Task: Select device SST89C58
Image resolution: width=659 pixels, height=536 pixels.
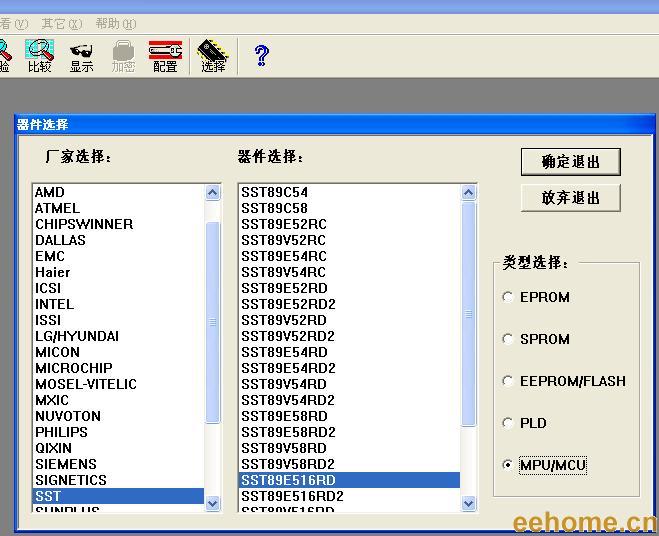Action: [x=349, y=208]
